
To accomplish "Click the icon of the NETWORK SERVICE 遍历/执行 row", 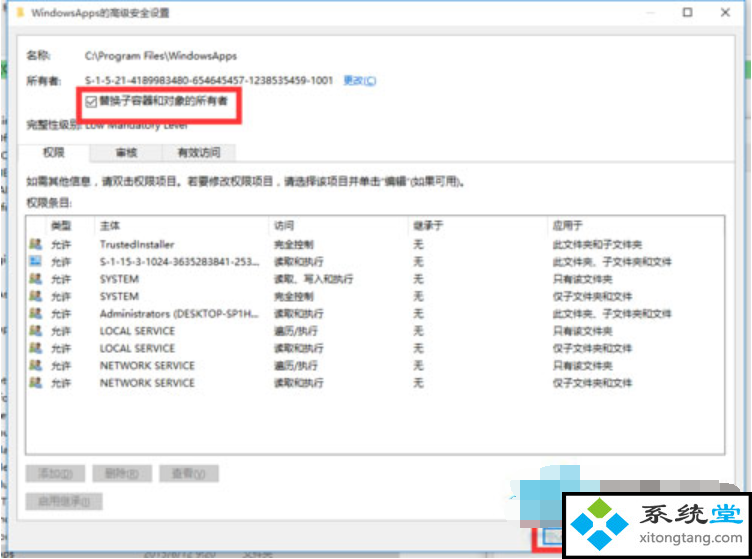I will [x=36, y=365].
